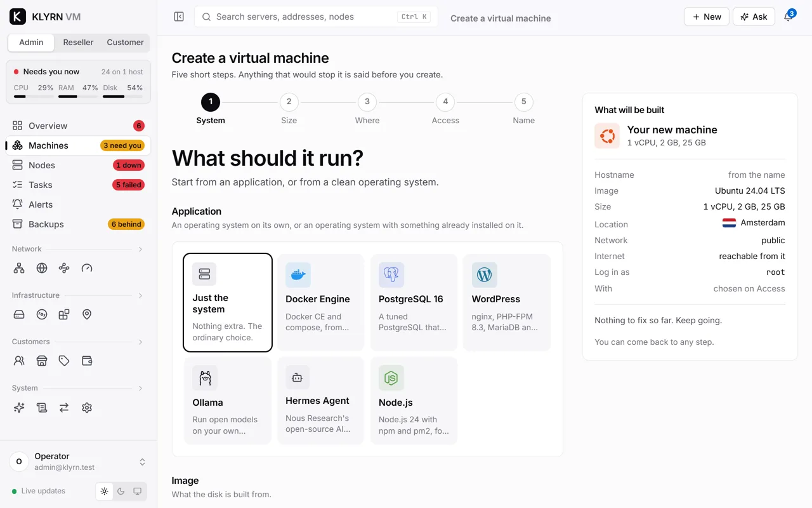The width and height of the screenshot is (812, 508).
Task: Open the notifications bell
Action: [789, 17]
